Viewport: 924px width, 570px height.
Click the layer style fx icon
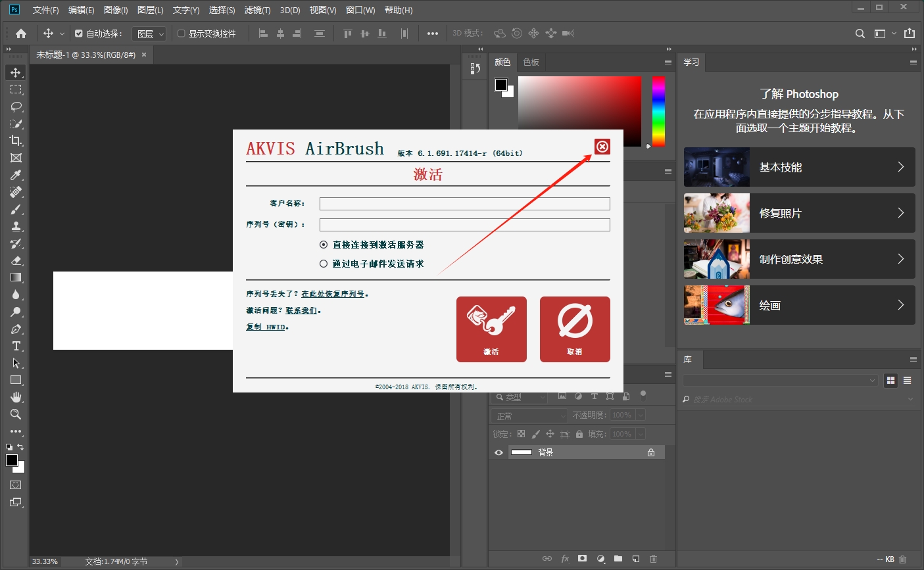coord(565,558)
